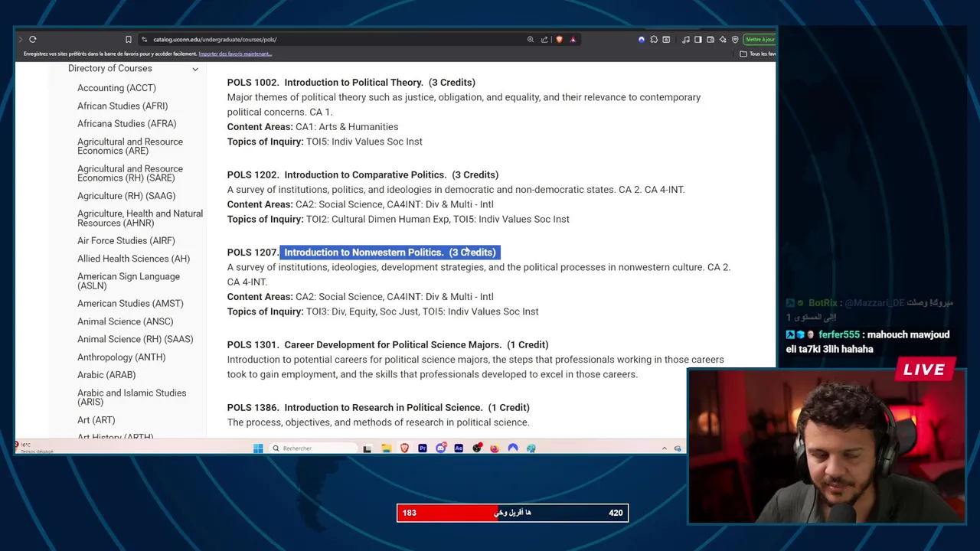This screenshot has width=980, height=551.
Task: Open File Explorer from taskbar
Action: tap(387, 448)
